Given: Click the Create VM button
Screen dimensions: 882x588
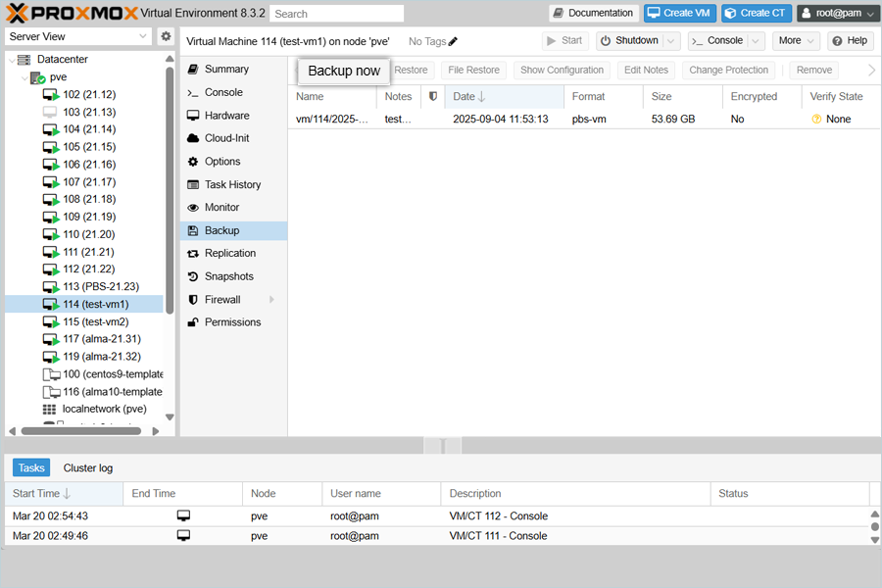Looking at the screenshot, I should pyautogui.click(x=678, y=14).
